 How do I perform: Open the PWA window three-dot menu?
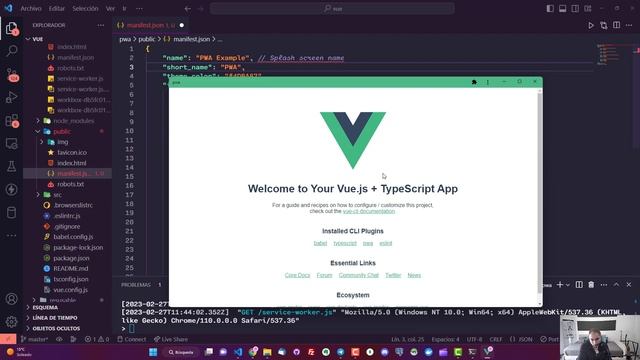488,82
